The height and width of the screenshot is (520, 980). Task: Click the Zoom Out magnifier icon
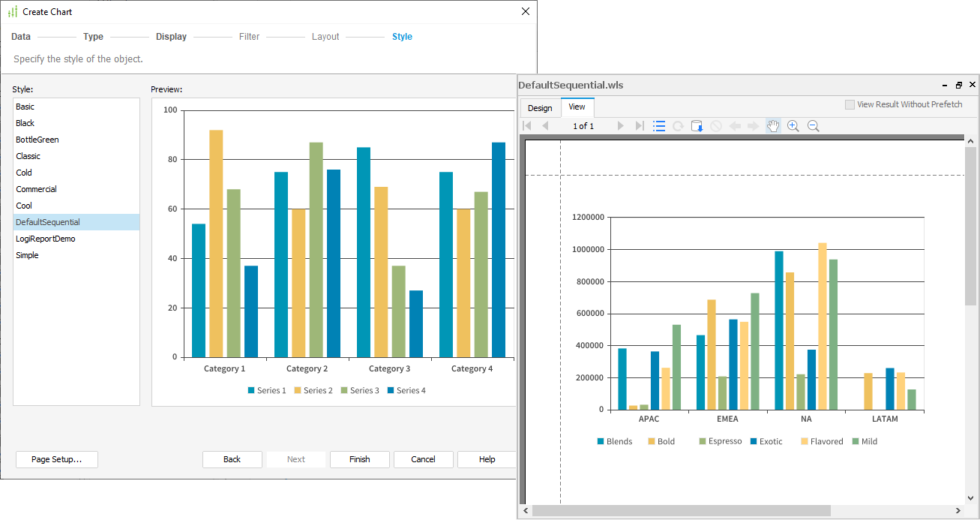[813, 126]
